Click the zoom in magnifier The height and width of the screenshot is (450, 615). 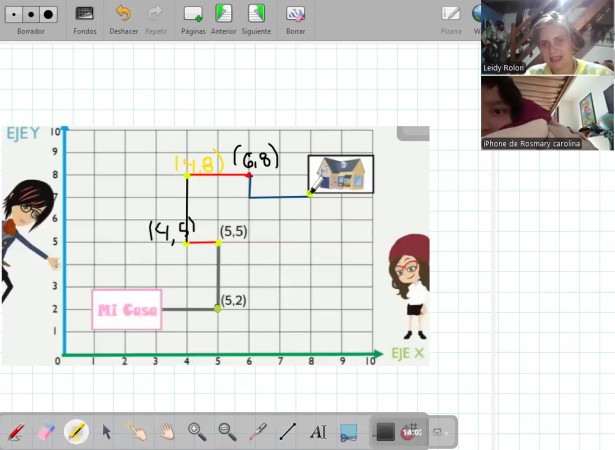[x=197, y=432]
